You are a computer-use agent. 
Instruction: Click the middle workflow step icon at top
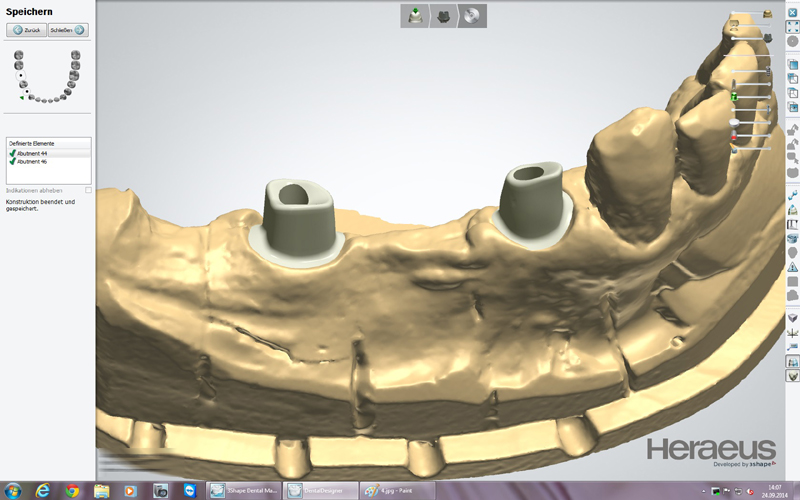click(442, 15)
